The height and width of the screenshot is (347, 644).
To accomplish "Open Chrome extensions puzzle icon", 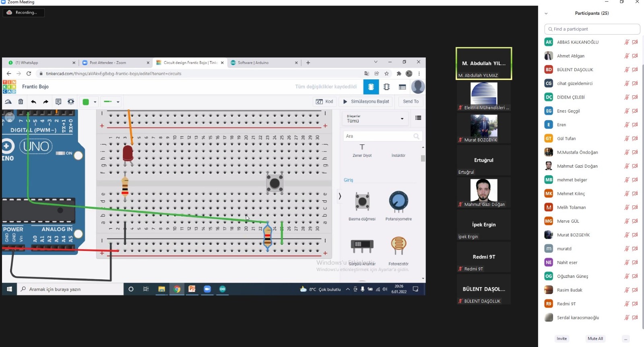I will pos(398,74).
